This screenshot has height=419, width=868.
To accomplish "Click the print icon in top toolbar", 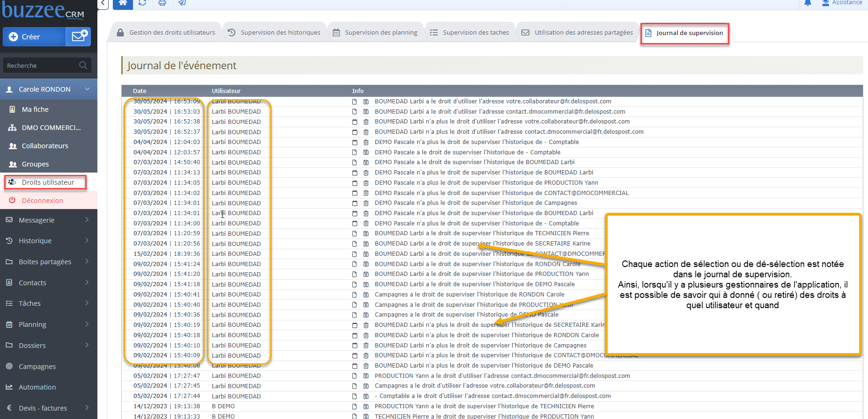I will [x=162, y=3].
